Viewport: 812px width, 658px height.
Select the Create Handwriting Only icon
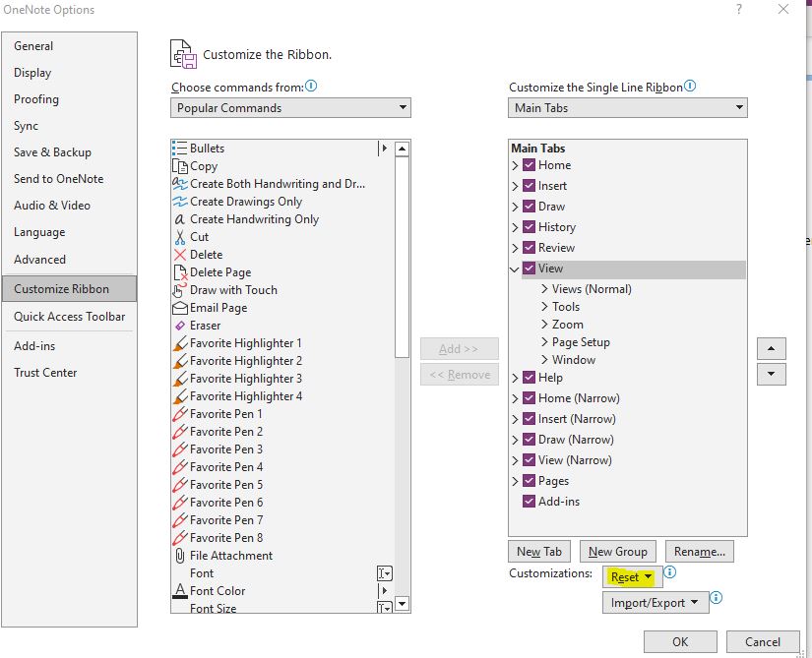click(x=180, y=219)
